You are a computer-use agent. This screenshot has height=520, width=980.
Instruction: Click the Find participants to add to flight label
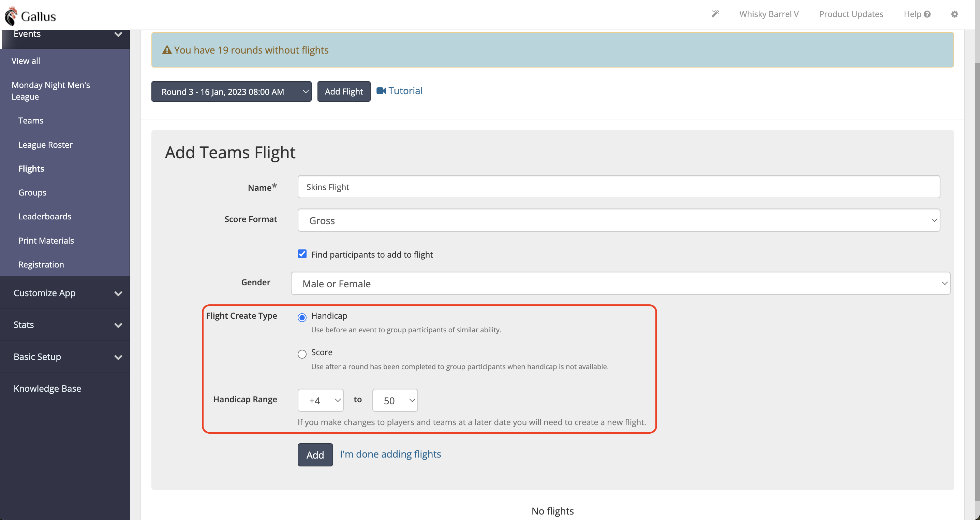tap(372, 254)
